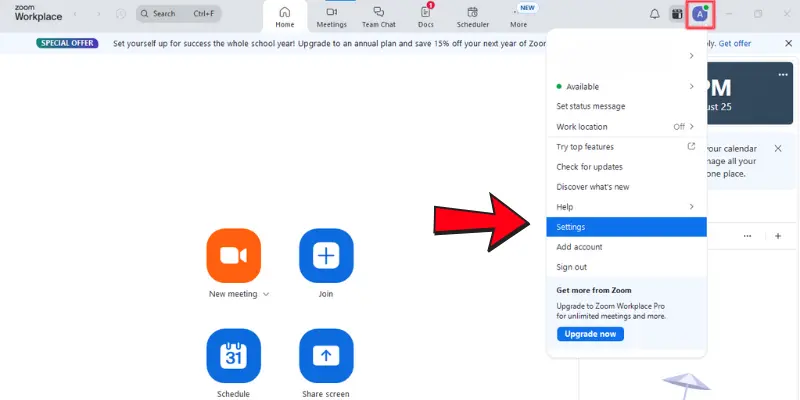Click the plus icon in the right panel
The height and width of the screenshot is (400, 800).
click(x=778, y=236)
